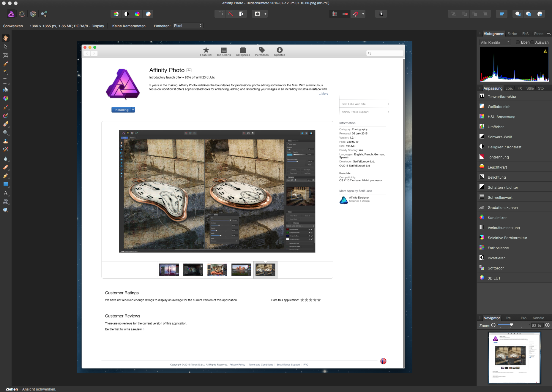
Task: Choose the Paint Brush tool
Action: coord(6,107)
